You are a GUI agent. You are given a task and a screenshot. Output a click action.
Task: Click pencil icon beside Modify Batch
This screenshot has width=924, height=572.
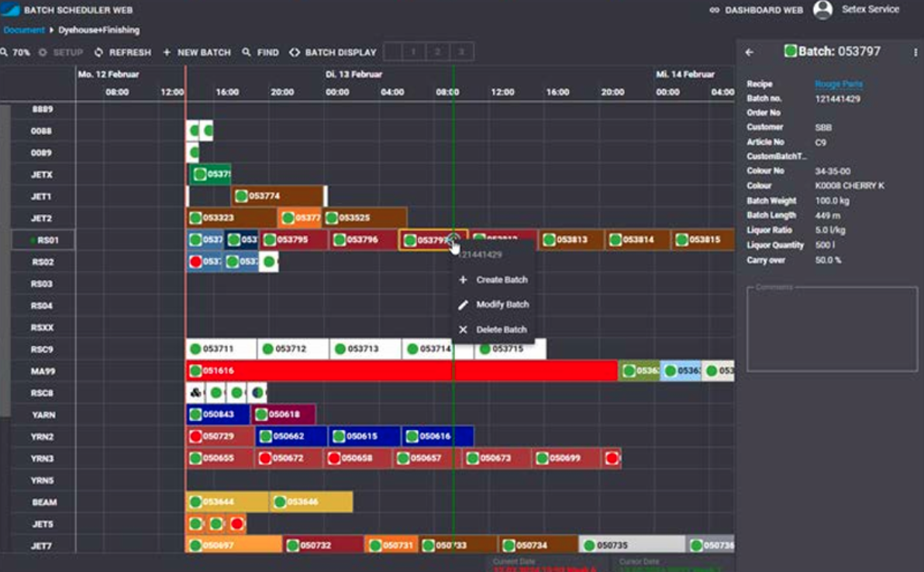coord(464,305)
